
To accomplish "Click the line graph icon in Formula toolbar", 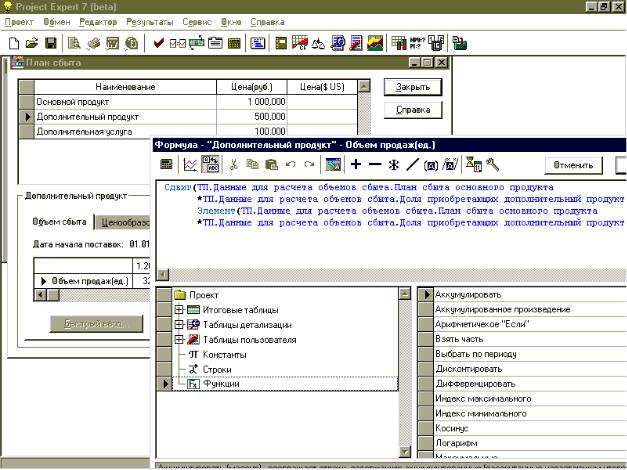I will click(x=190, y=164).
